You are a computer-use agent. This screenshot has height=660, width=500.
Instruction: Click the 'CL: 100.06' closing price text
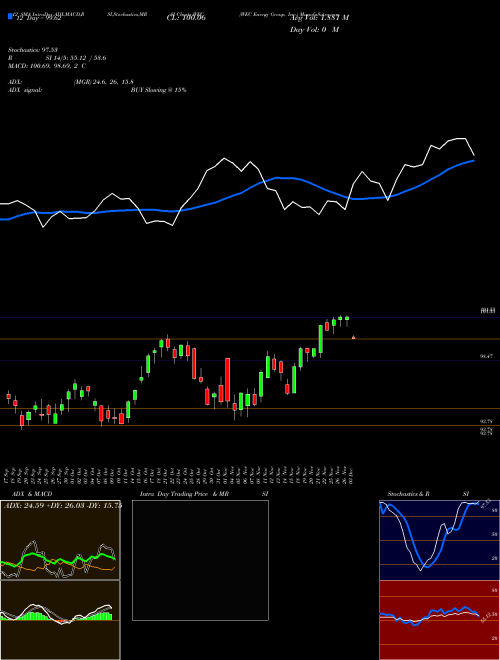(x=186, y=18)
